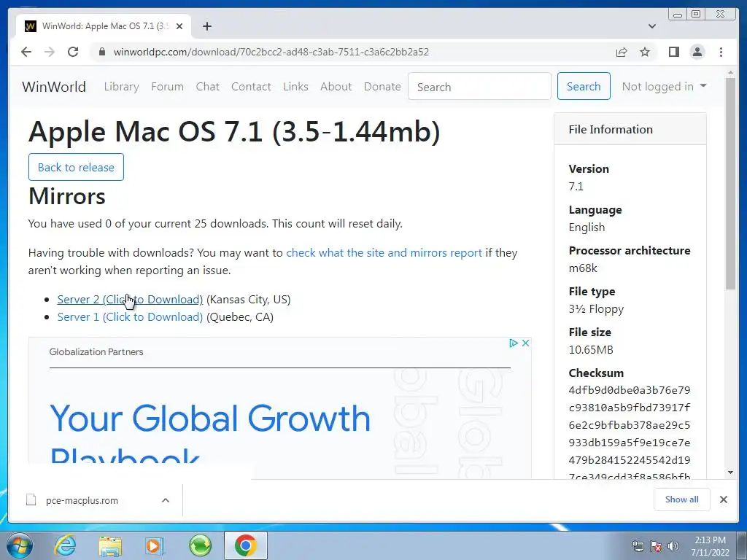Expand the Not logged in dropdown

pos(664,86)
